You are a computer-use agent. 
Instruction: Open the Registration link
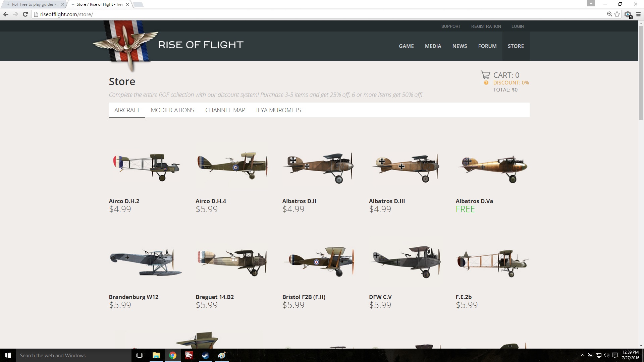coord(486,26)
